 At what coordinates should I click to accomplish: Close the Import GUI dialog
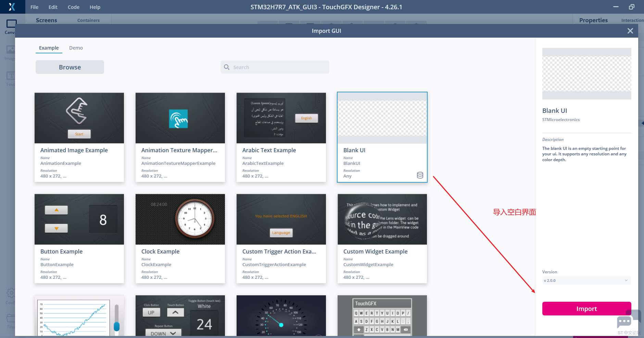(x=630, y=31)
